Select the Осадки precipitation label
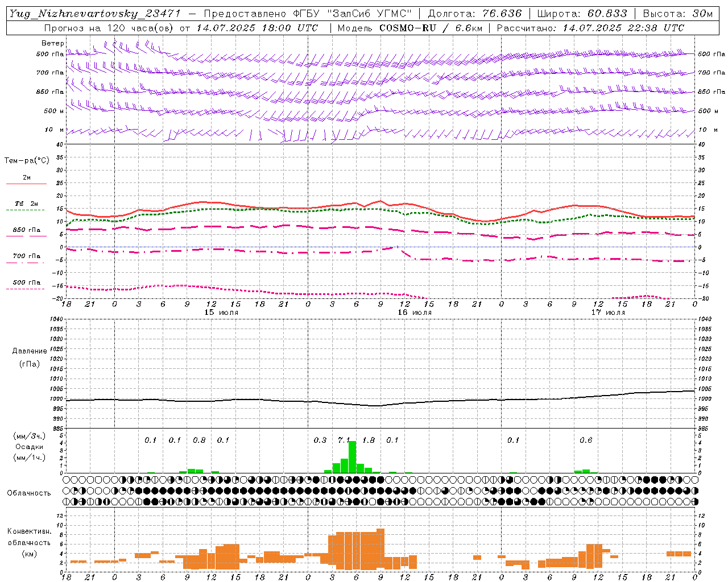This screenshot has width=728, height=582. click(x=29, y=447)
